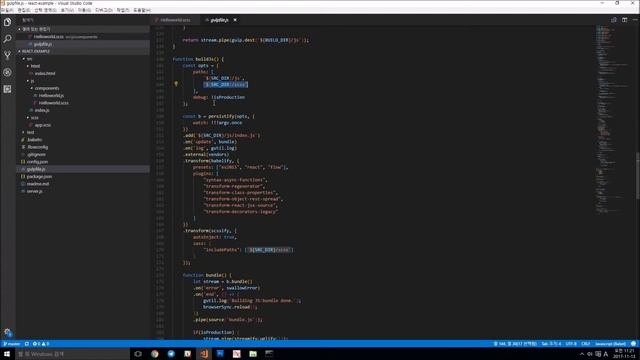
Task: Open the Extensions view in activity bar
Action: coord(7,89)
